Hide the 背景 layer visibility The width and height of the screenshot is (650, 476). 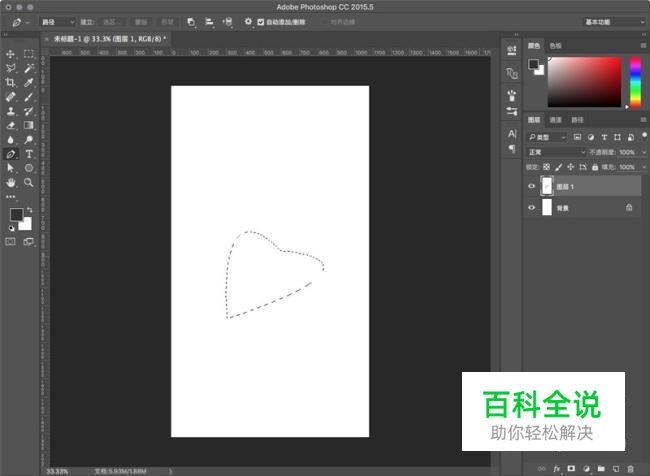pos(531,207)
